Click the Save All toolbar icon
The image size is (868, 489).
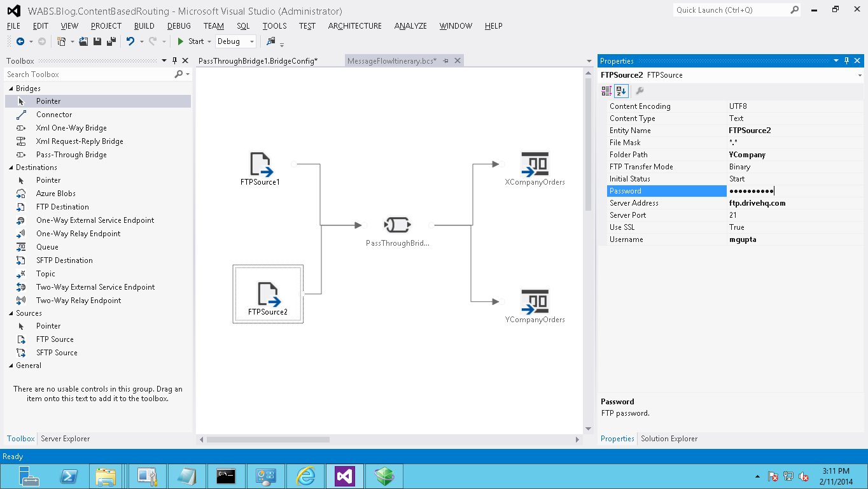click(x=111, y=41)
